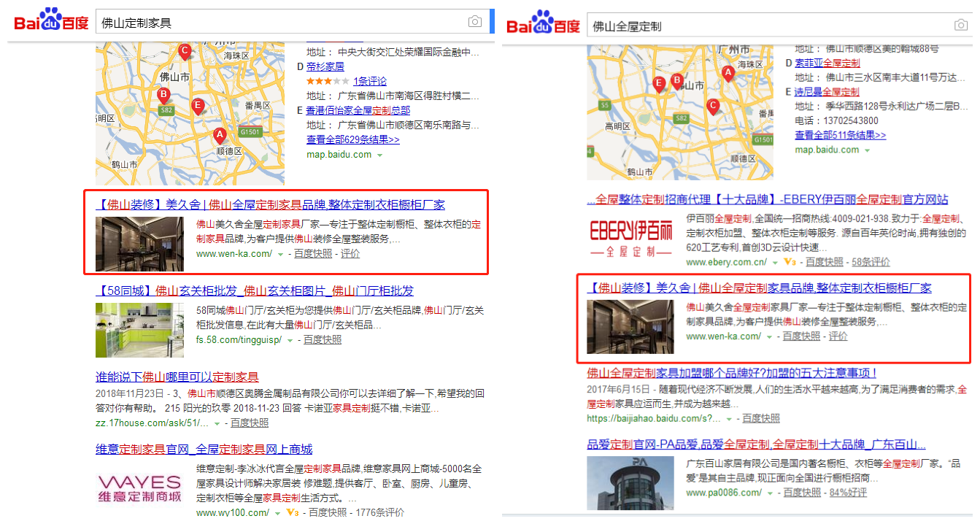
Task: Expand www.wen-ka.com arrow in 佛山全屋定制 page
Action: click(x=769, y=337)
